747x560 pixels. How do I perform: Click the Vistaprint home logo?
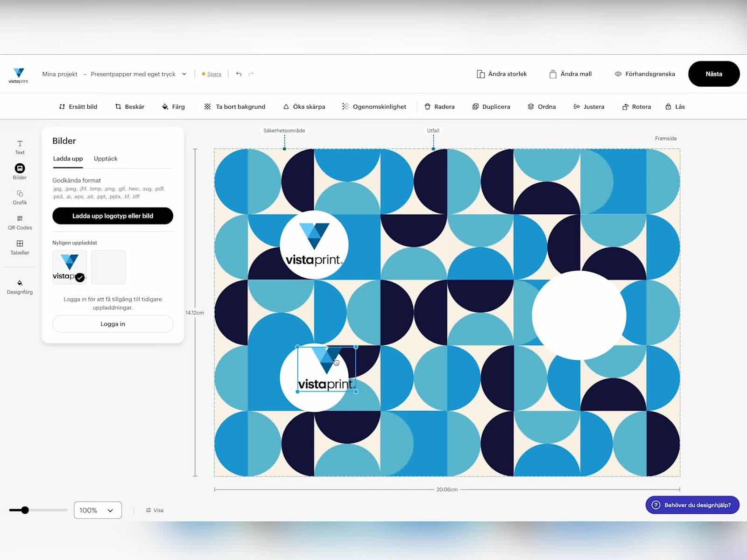pos(19,76)
